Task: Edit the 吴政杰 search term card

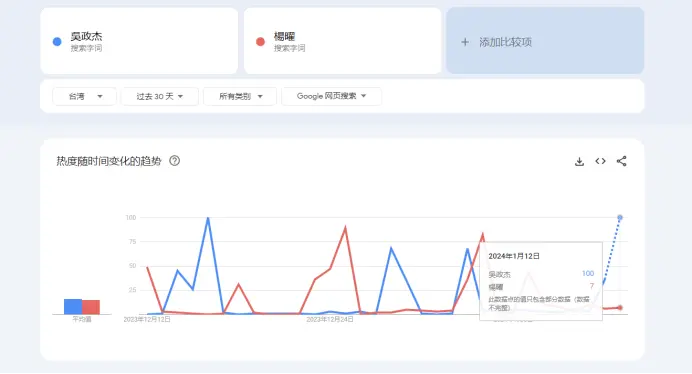Action: 139,41
